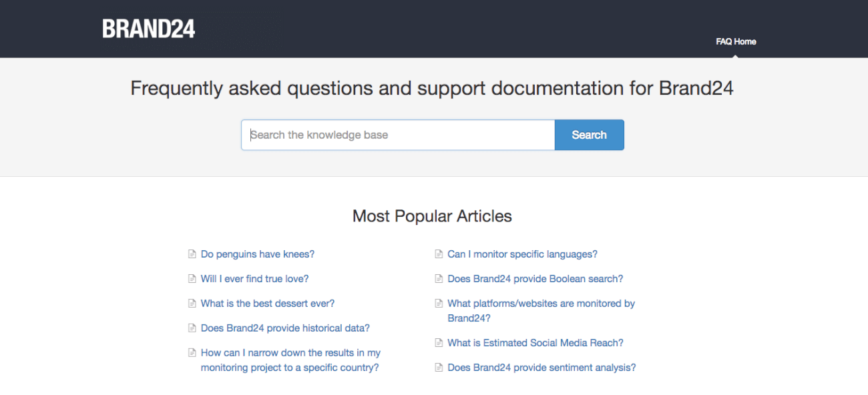
Task: Click document icon beside "What is Estimated Social Media Reach?"
Action: point(439,343)
